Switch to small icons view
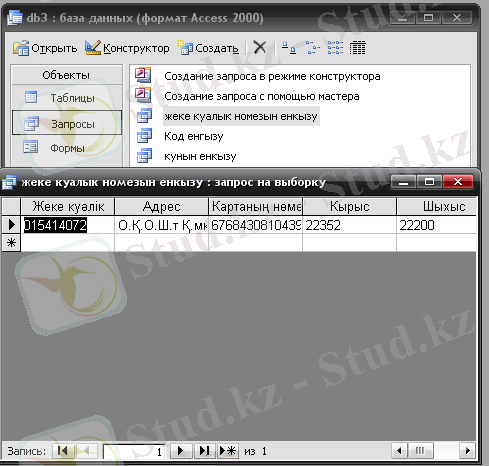 pos(312,48)
